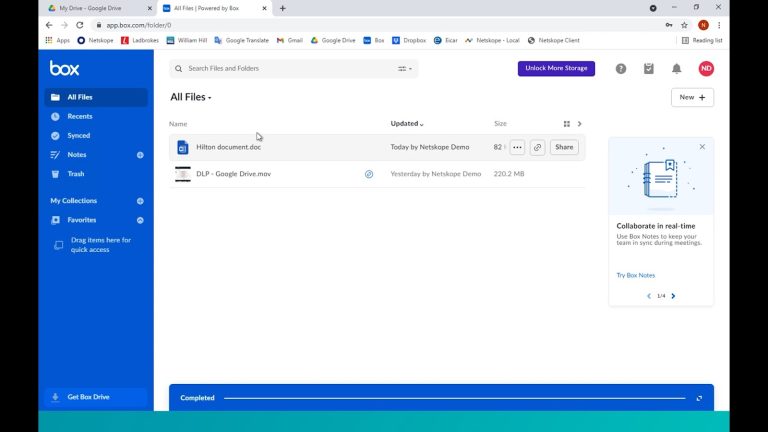Open Notes section

76,154
